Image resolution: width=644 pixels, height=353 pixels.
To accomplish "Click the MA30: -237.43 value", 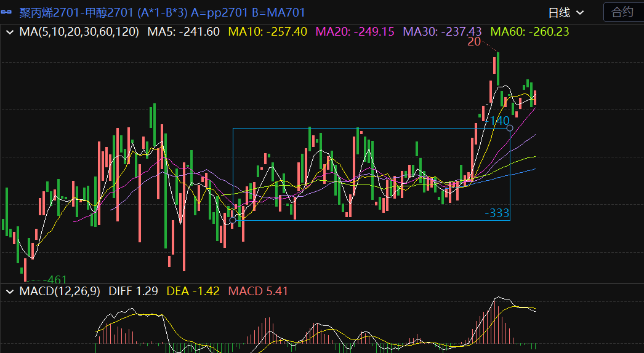I will tap(442, 31).
